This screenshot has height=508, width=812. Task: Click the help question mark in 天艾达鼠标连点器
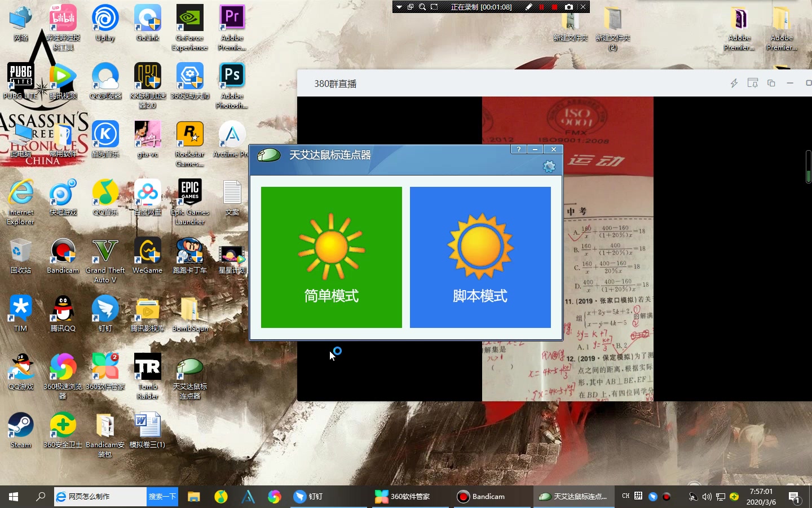(x=519, y=149)
